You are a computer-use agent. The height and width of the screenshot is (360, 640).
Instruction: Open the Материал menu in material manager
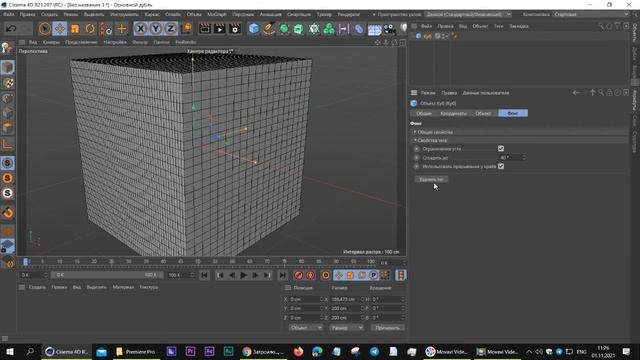click(x=123, y=287)
